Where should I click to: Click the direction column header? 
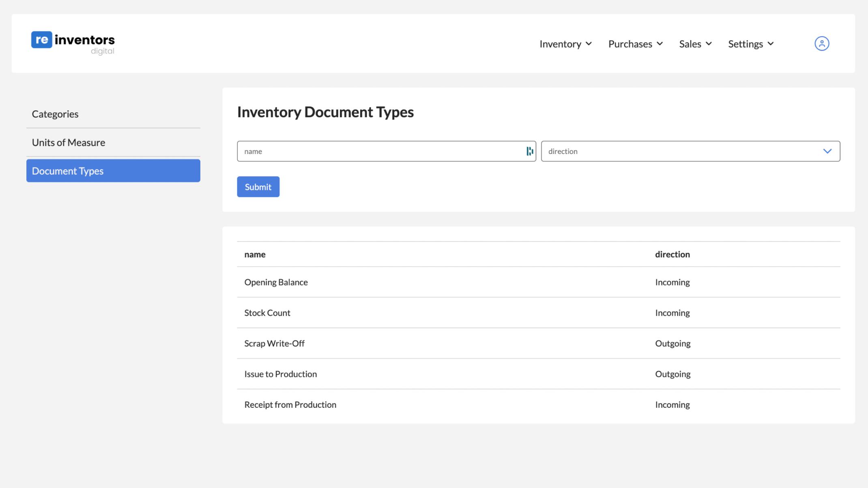(x=672, y=254)
